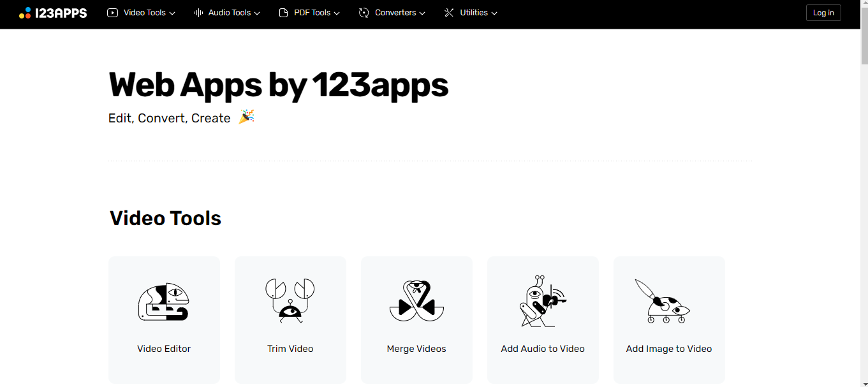Open the PDF Tools menu

click(x=309, y=13)
